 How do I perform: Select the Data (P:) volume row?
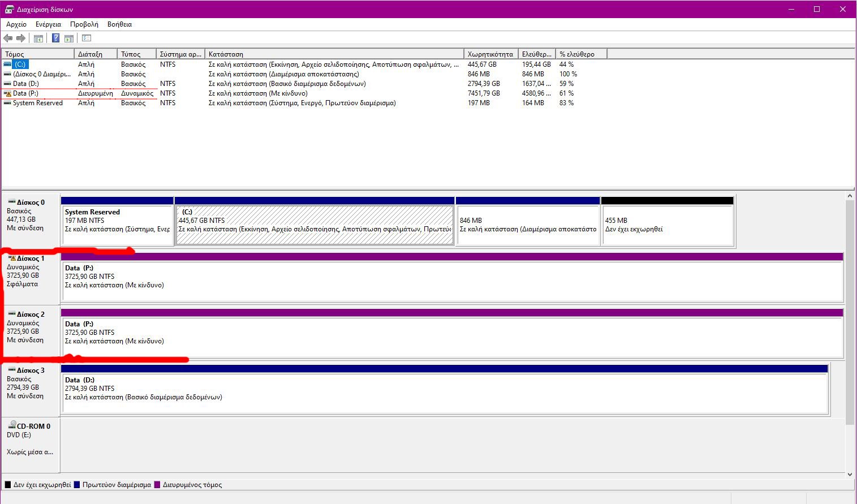coord(25,93)
